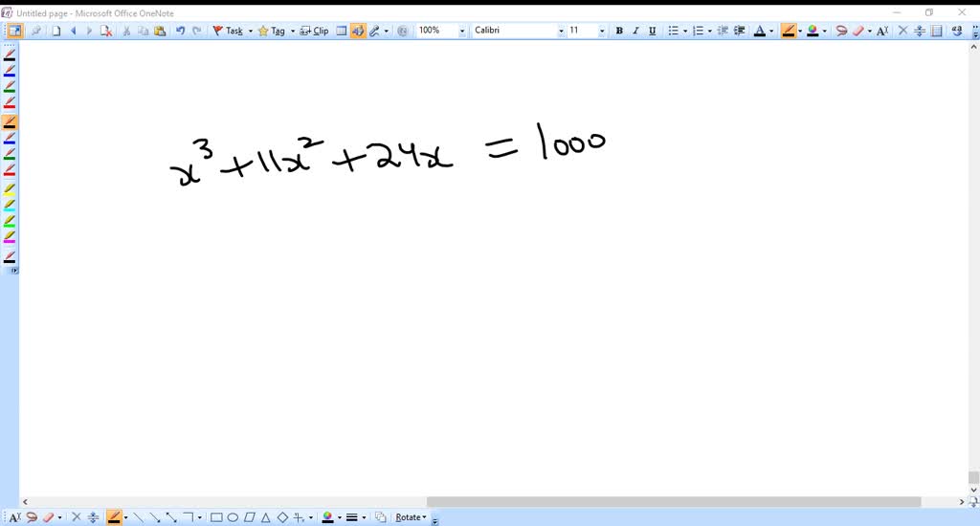Image resolution: width=980 pixels, height=526 pixels.
Task: Redo the last undone action
Action: click(197, 31)
